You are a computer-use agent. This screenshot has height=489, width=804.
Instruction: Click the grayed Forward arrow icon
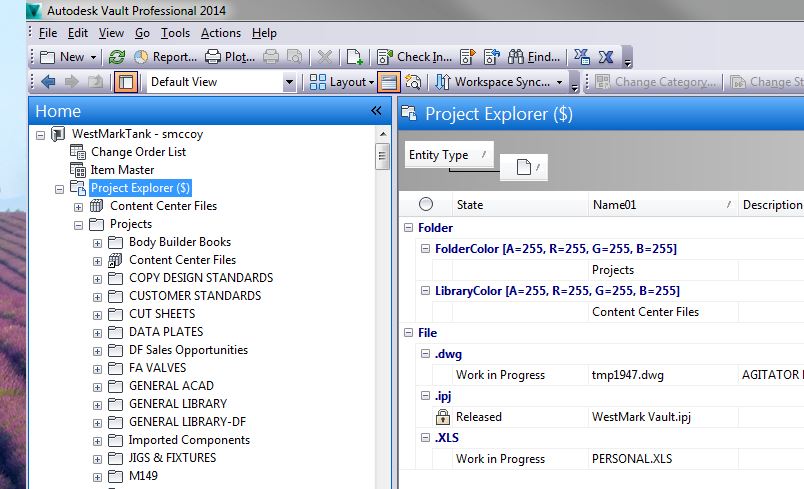72,82
